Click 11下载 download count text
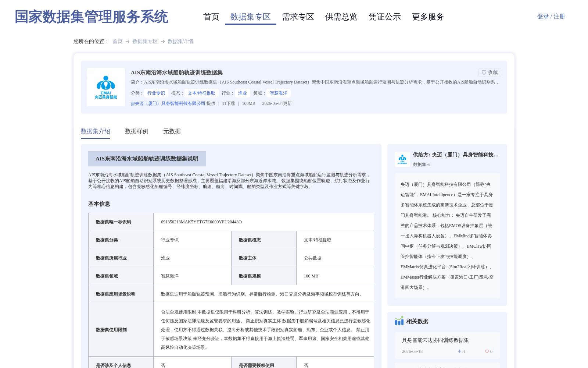The image size is (588, 368). [229, 103]
